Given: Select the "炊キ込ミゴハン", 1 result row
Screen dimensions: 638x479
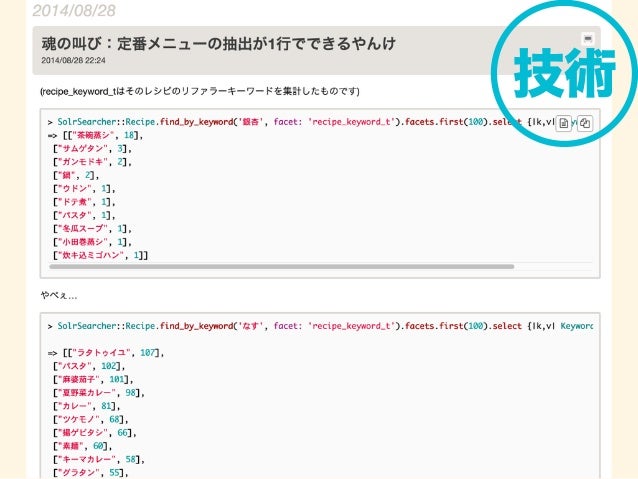Looking at the screenshot, I should [x=101, y=256].
